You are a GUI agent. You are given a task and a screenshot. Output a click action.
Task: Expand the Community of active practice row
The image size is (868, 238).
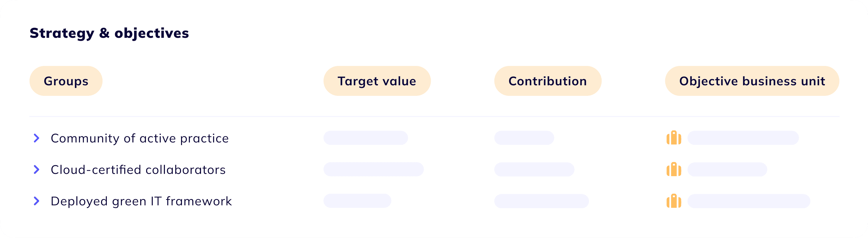[36, 138]
